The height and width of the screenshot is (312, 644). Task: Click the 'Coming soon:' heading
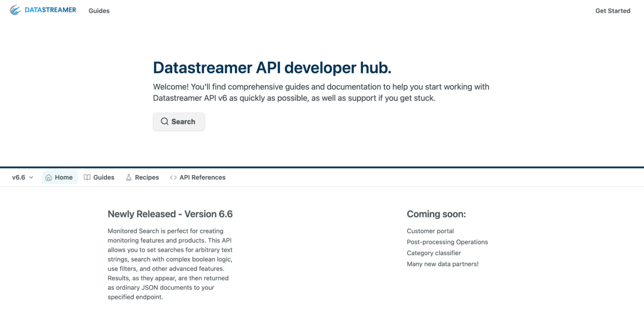point(436,214)
